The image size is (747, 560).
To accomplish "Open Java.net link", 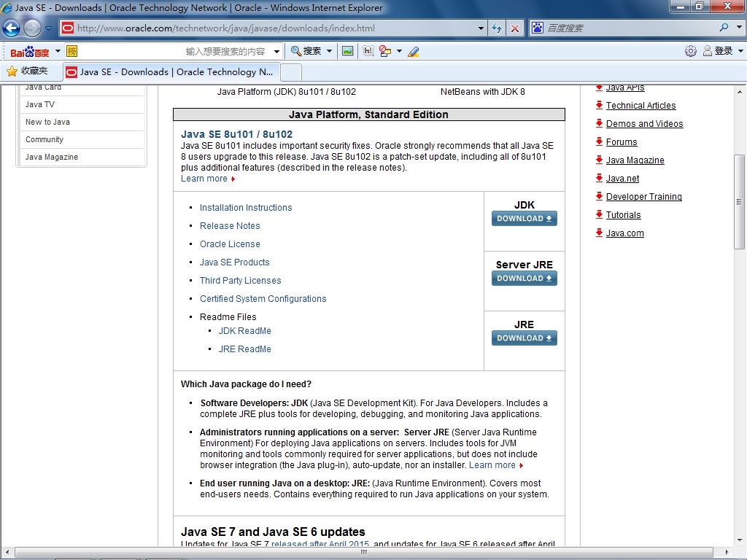I will (622, 179).
